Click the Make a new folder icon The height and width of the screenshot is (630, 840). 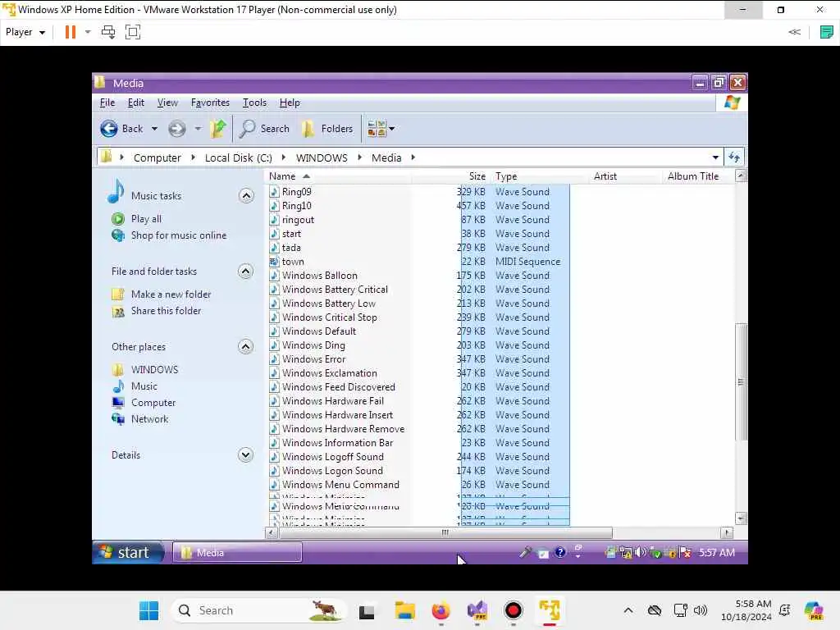(118, 294)
